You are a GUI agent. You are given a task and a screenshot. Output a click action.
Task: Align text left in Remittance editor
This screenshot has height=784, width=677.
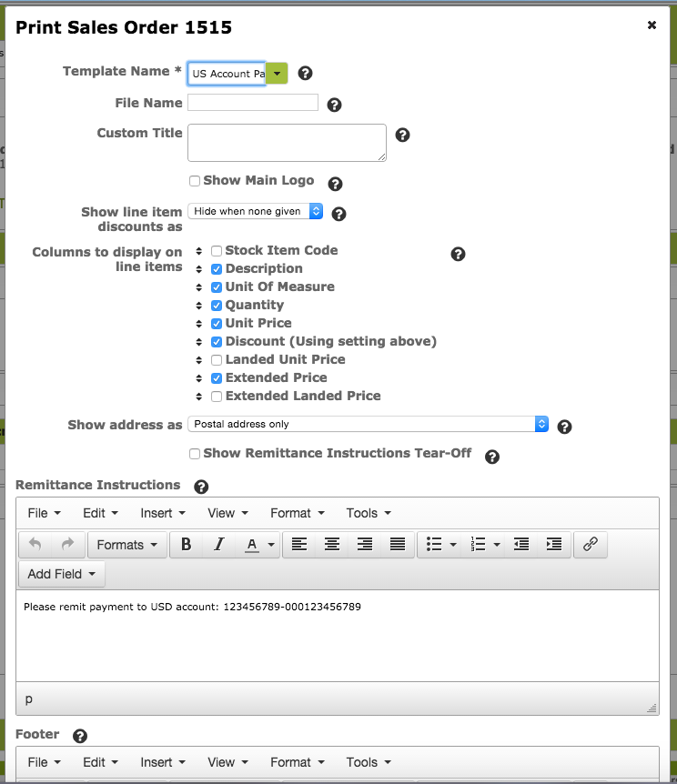(299, 544)
